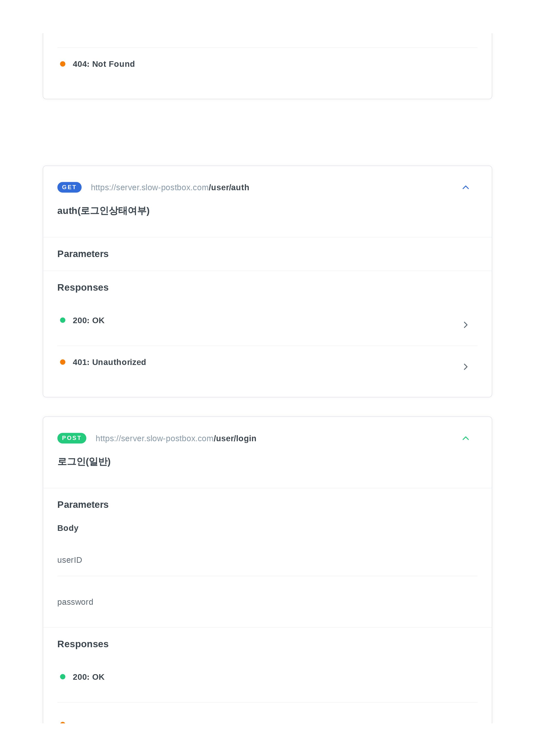The image size is (534, 756).
Task: Select the 404: Not Found response row
Action: pyautogui.click(x=104, y=64)
